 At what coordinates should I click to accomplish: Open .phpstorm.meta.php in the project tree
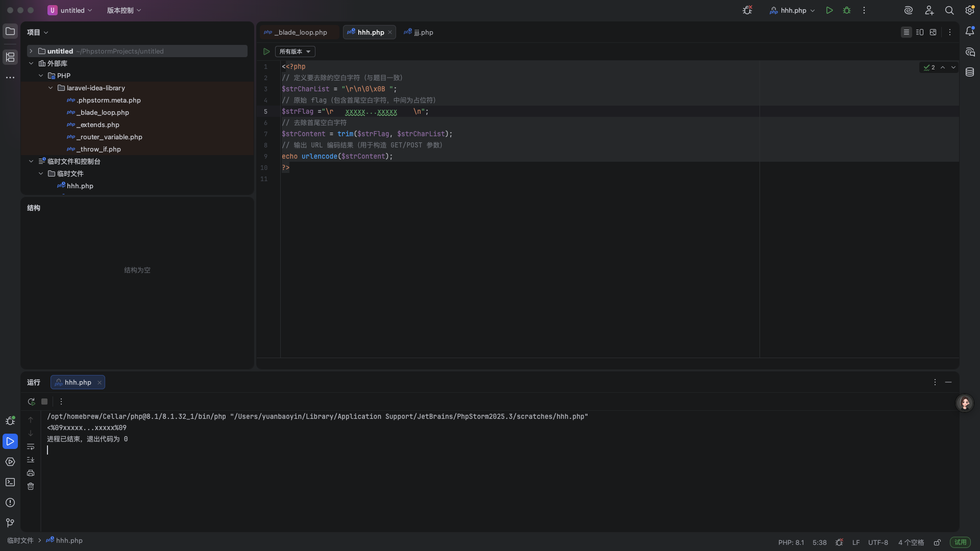[108, 100]
